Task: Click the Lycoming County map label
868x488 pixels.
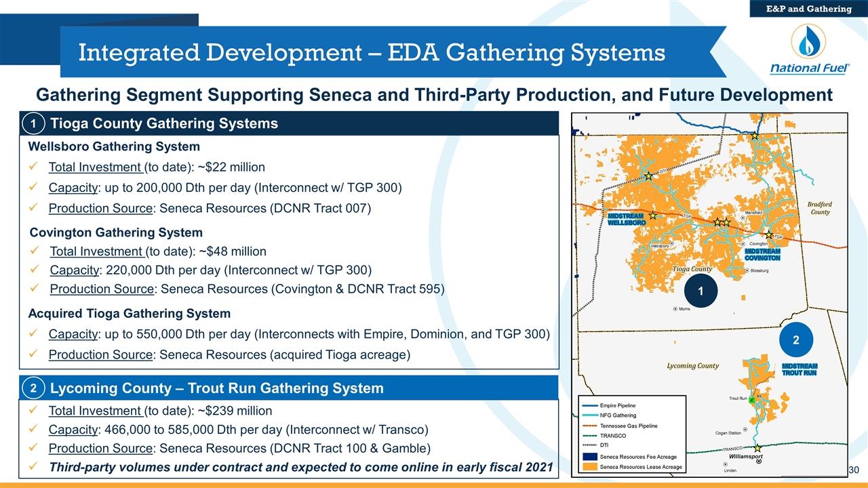Action: (691, 366)
